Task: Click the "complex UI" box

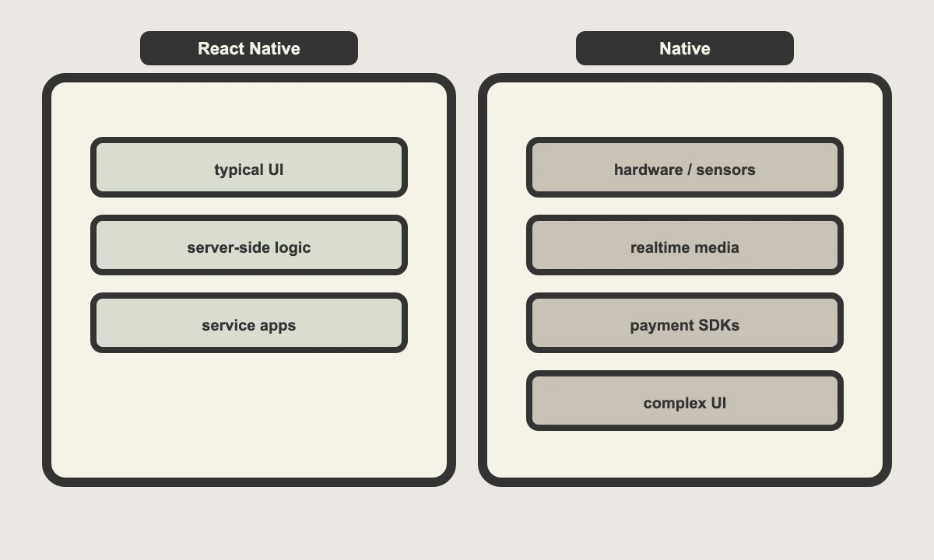Action: [685, 401]
